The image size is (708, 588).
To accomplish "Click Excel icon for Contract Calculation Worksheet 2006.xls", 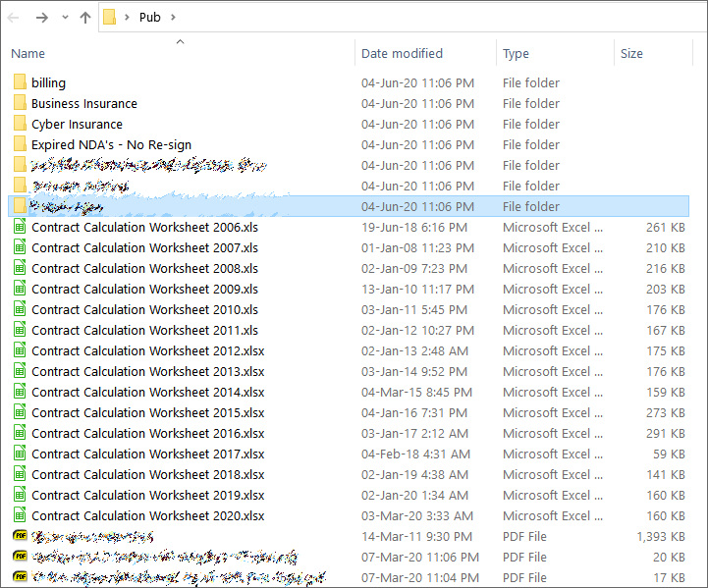I will pyautogui.click(x=20, y=228).
